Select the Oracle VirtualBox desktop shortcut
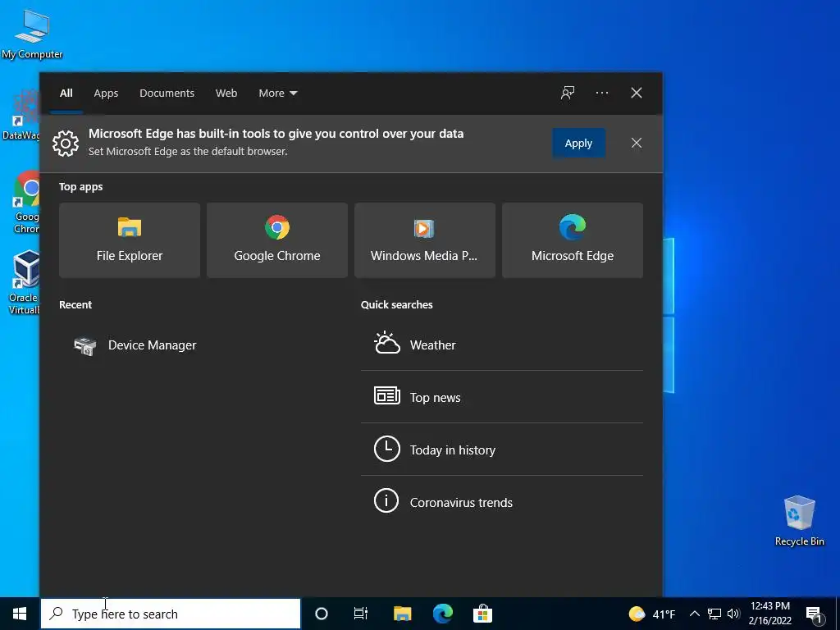Screen dimensions: 840x630 point(24,282)
